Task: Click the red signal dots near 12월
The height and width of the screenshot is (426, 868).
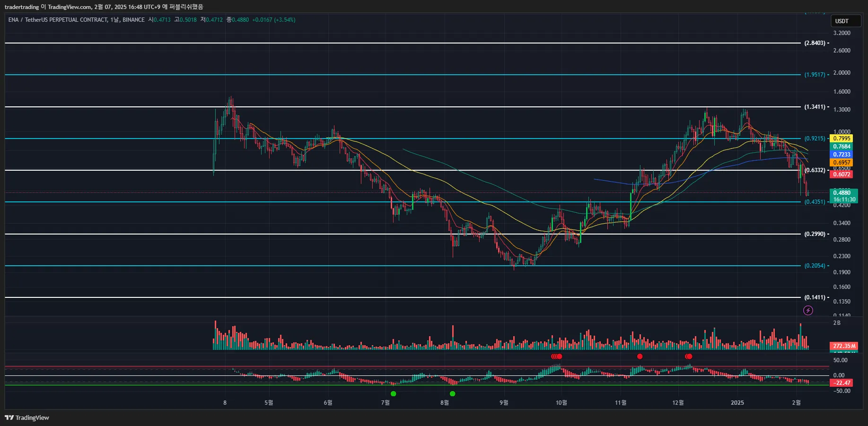Action: coord(689,356)
